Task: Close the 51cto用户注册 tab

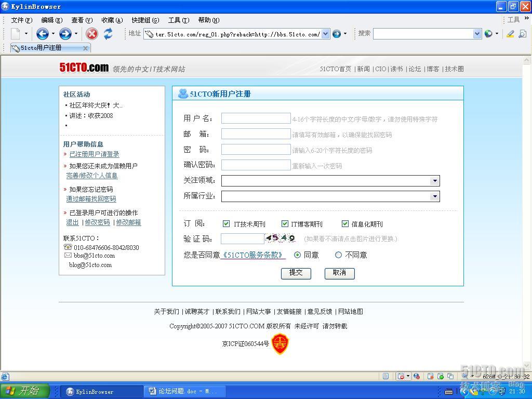Action: [86, 48]
